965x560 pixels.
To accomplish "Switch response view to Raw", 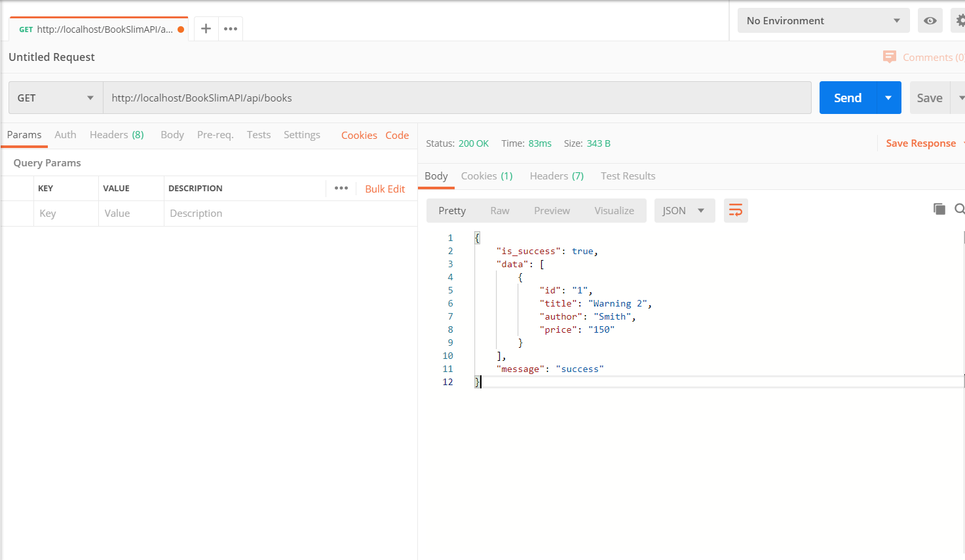I will (x=500, y=210).
